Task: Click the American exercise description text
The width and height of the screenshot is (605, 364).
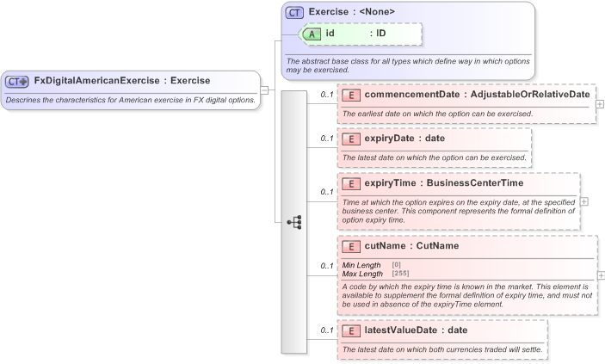Action: (131, 100)
